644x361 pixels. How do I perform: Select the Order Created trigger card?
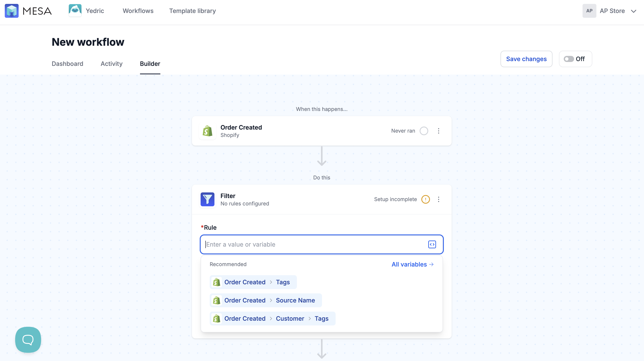tap(322, 131)
